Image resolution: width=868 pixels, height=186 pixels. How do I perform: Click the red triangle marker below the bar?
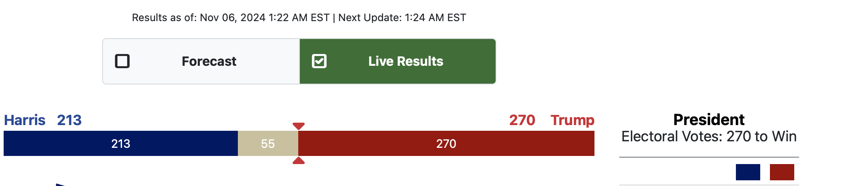299,160
